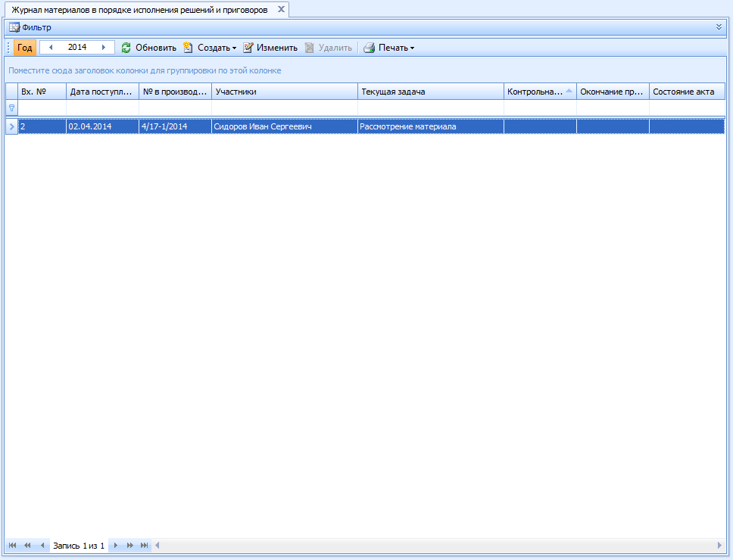Click the filter row funnel icon

click(x=11, y=108)
